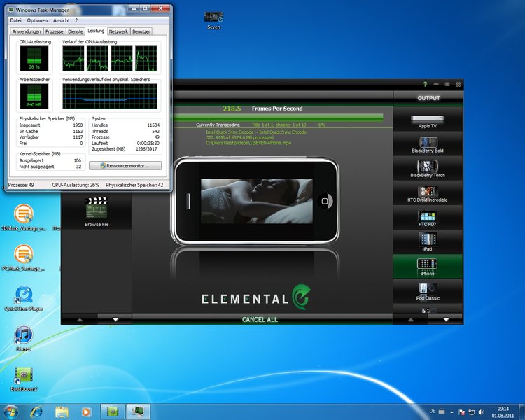Open Windows Start menu orb
This screenshot has width=525, height=420.
pos(10,412)
